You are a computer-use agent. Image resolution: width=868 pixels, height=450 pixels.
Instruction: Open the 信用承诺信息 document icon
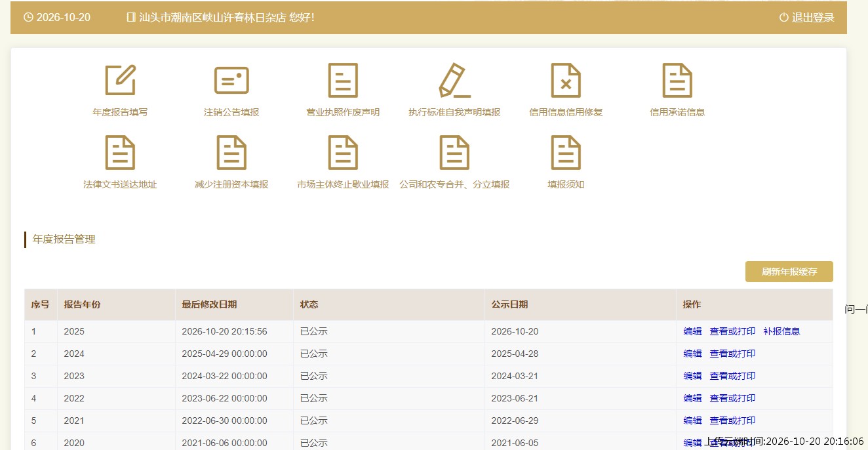click(x=677, y=80)
